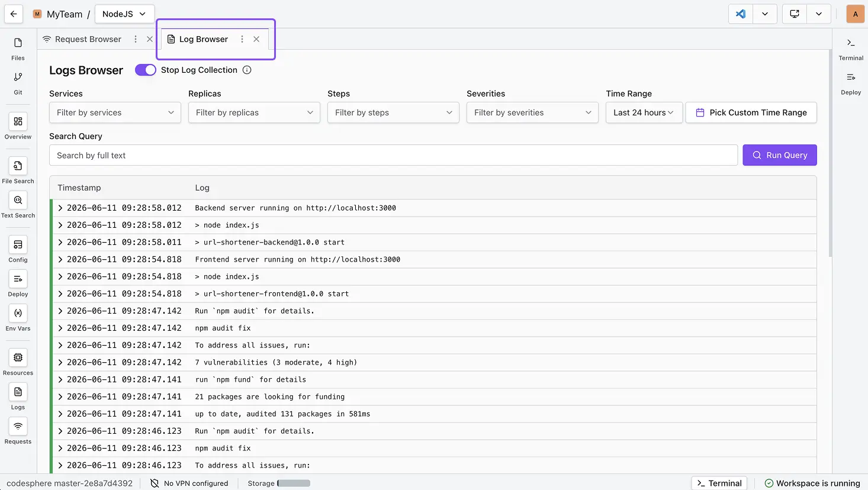Open Text Search in the sidebar
The width and height of the screenshot is (868, 490).
[18, 206]
